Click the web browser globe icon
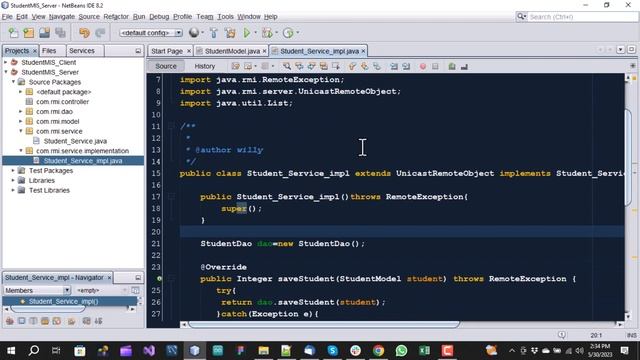 tap(194, 33)
